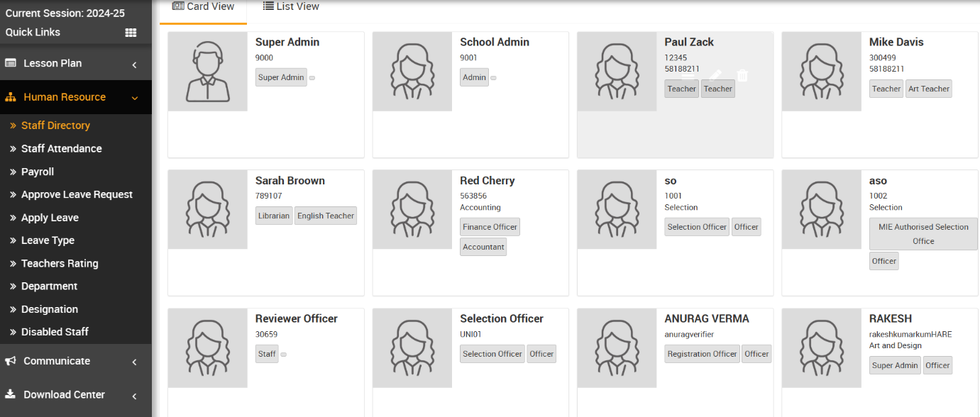Open Approve Leave Request in the sidebar
The height and width of the screenshot is (417, 980).
(77, 194)
